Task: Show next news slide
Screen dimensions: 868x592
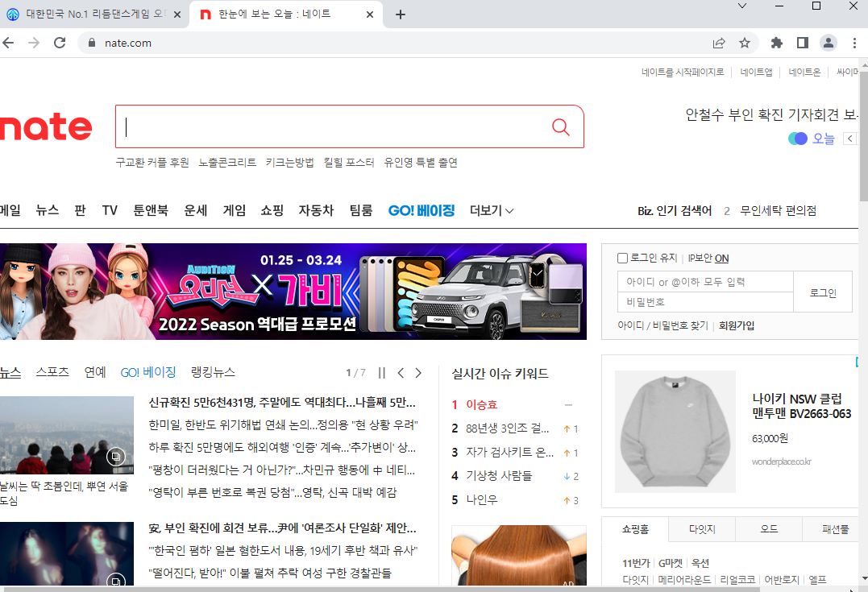Action: coord(418,373)
